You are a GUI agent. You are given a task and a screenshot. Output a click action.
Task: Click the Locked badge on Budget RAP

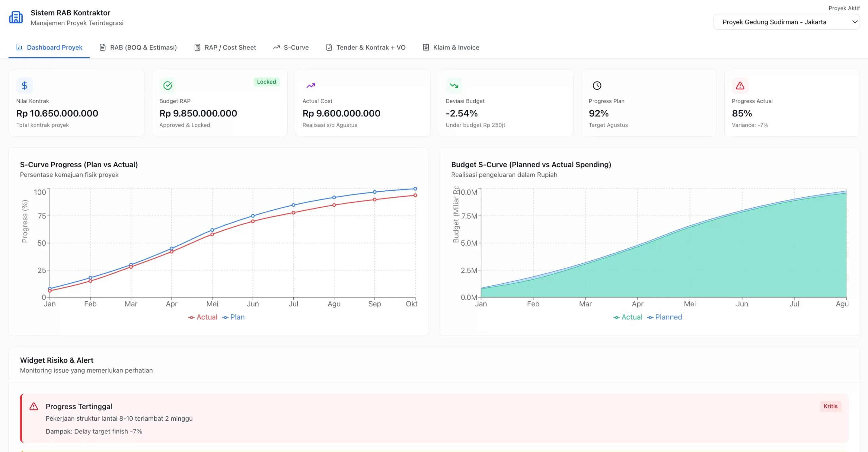(266, 82)
